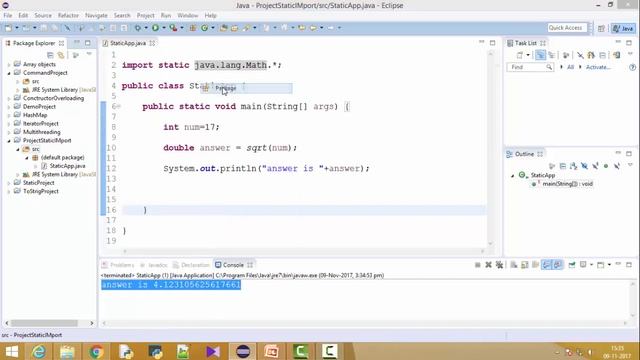This screenshot has width=640, height=360.
Task: Click Terminate square in Console
Action: (x=478, y=265)
